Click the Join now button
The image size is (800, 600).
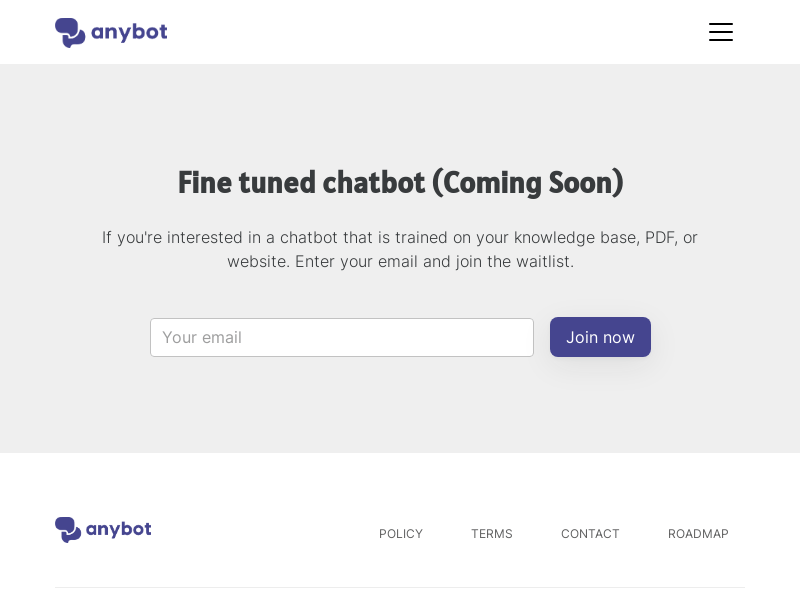tap(600, 337)
